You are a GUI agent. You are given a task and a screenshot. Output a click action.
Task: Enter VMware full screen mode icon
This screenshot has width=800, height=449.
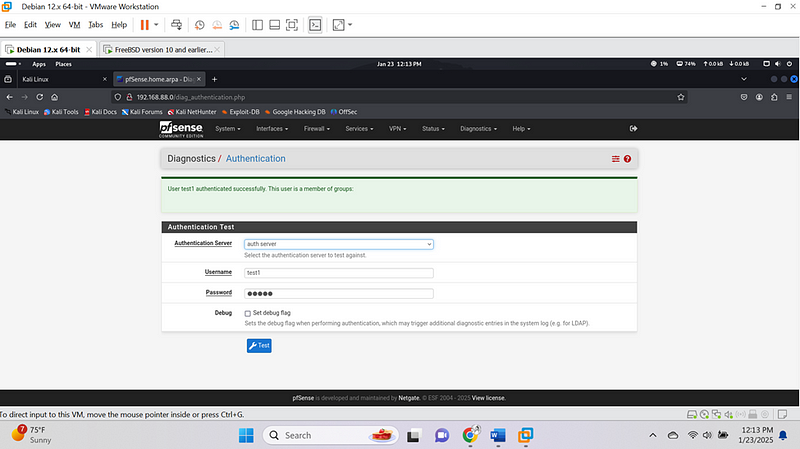click(292, 25)
